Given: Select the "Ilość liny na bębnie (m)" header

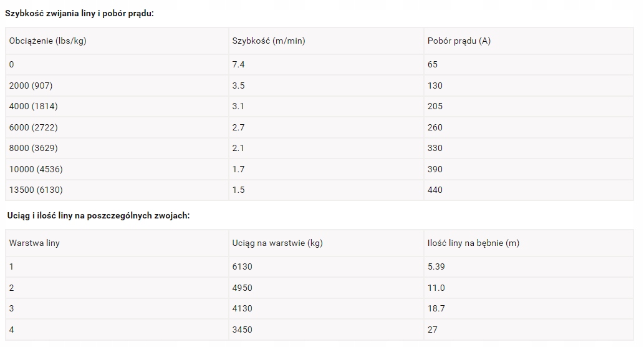Looking at the screenshot, I should [x=473, y=243].
